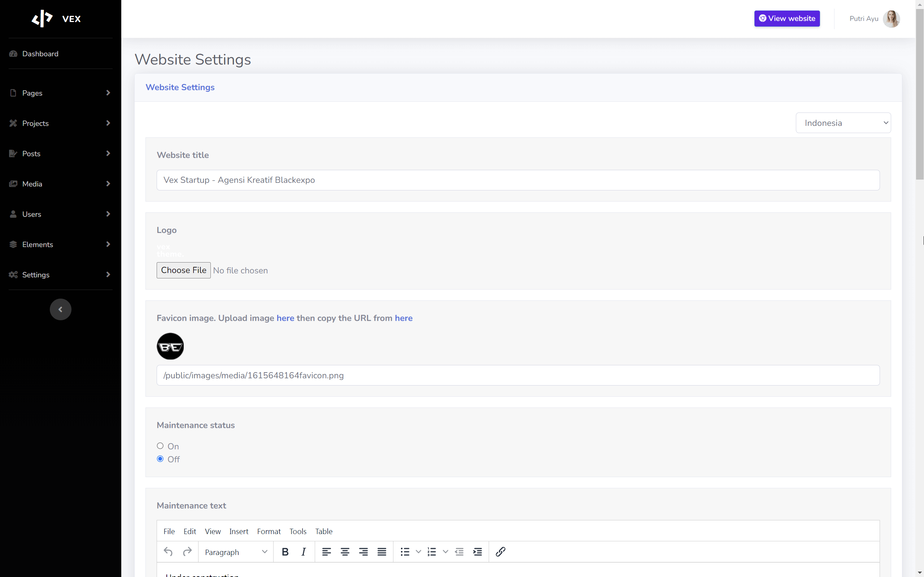
Task: Toggle a bulleted list in the editor
Action: pyautogui.click(x=404, y=551)
